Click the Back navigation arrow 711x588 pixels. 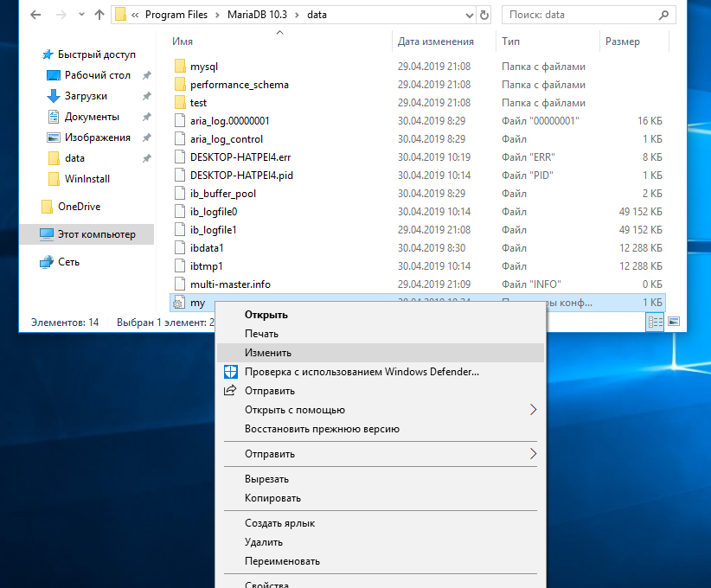[x=35, y=15]
